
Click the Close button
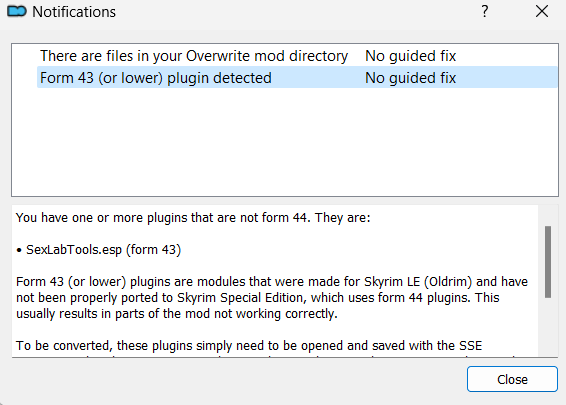[x=512, y=379]
